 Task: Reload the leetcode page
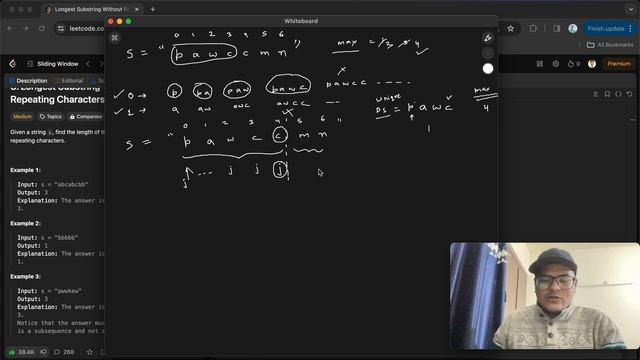click(x=42, y=29)
